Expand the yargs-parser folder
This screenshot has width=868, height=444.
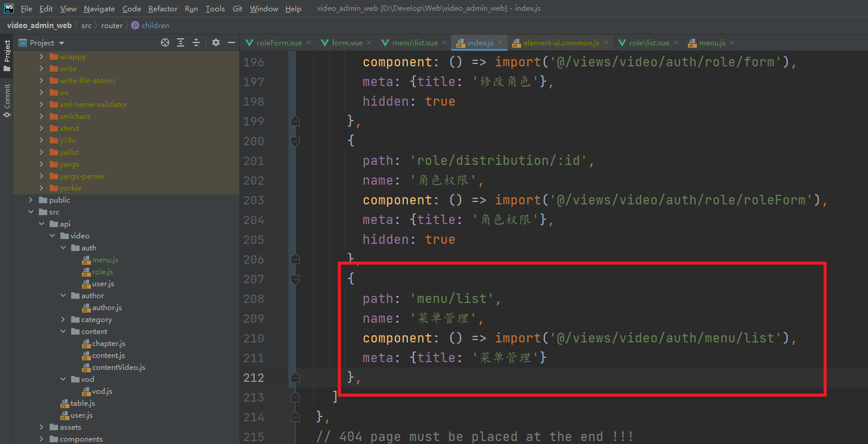(41, 176)
